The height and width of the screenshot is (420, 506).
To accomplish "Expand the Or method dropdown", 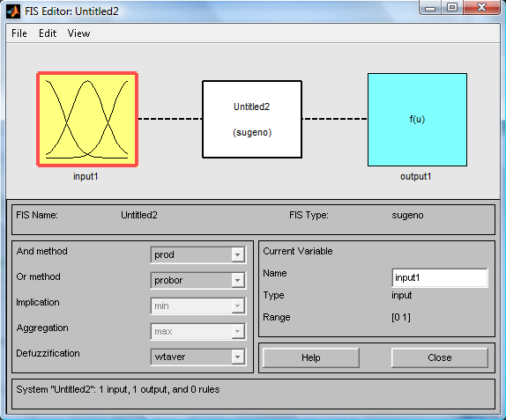I will pyautogui.click(x=198, y=280).
